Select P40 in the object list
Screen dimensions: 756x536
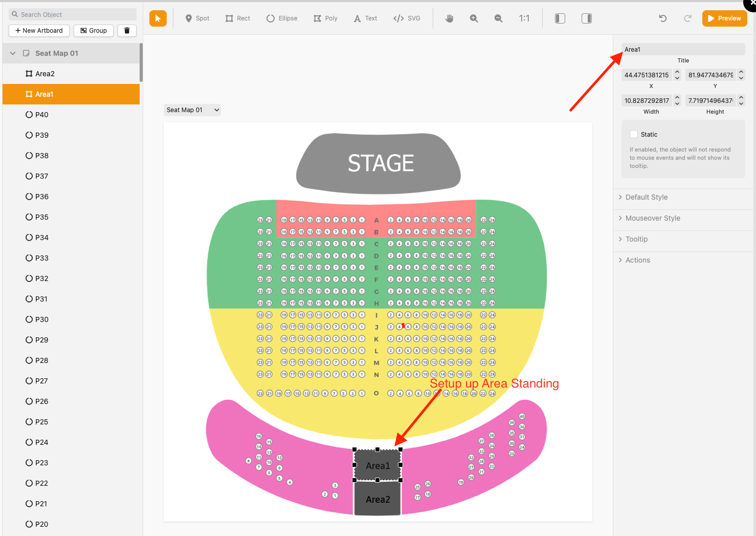[x=71, y=115]
